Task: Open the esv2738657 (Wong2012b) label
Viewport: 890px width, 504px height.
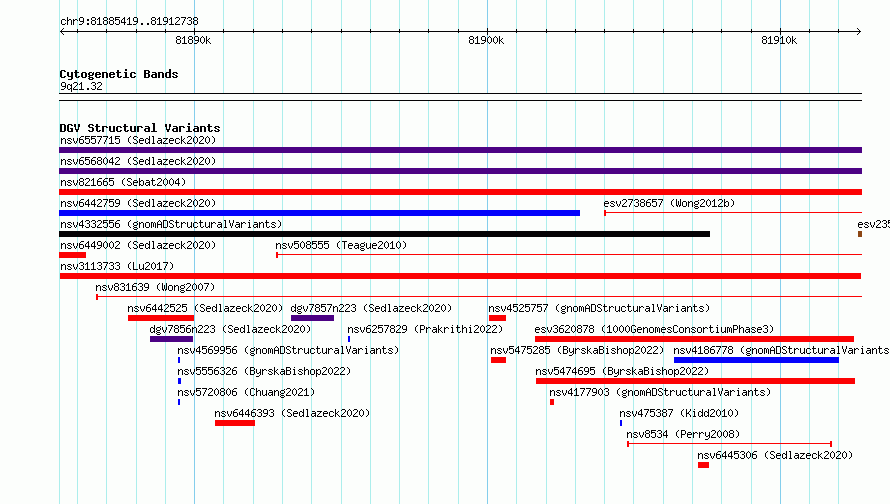Action: [x=669, y=203]
